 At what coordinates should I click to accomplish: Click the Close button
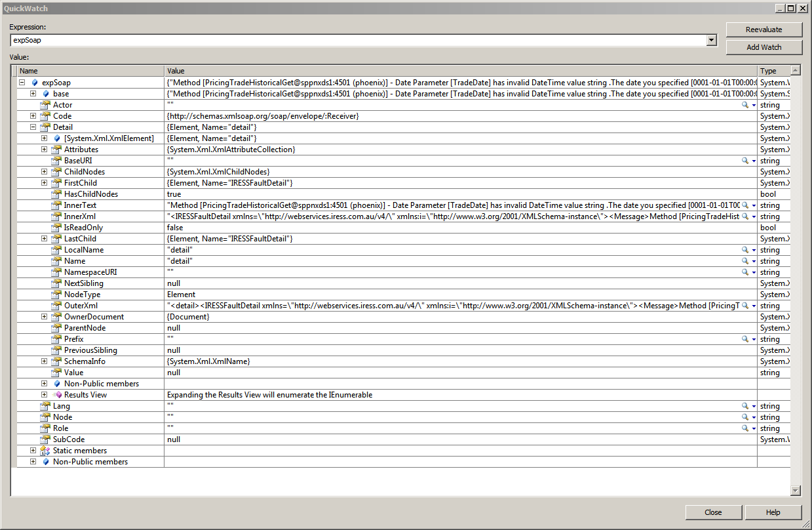pyautogui.click(x=713, y=512)
